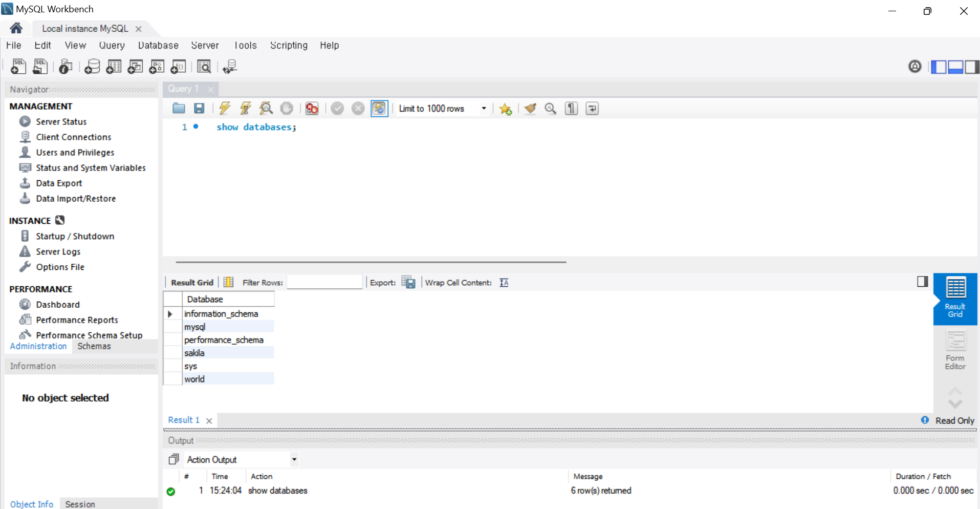Screen dimensions: 980x509
Task: Execute the statement under the cursor
Action: (x=246, y=108)
